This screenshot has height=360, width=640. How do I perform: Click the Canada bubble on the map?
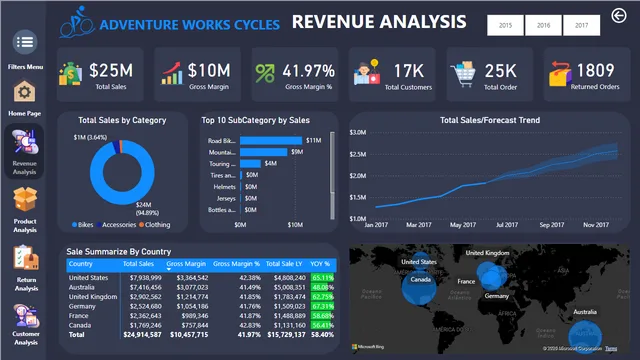click(419, 288)
